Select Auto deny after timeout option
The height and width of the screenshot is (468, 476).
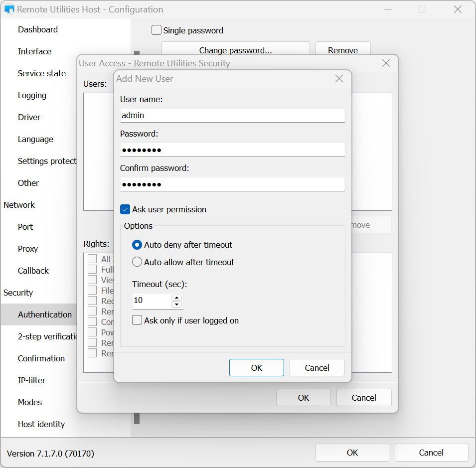(137, 245)
